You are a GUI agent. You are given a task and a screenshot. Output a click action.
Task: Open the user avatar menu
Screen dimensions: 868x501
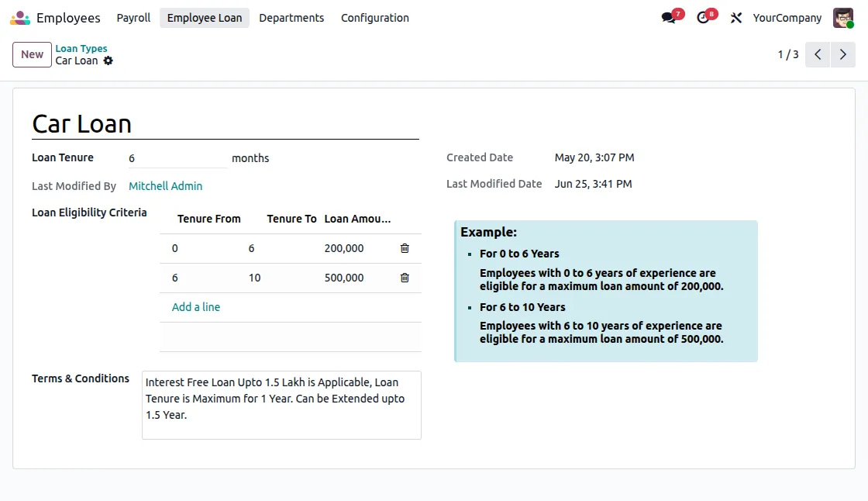(x=843, y=18)
